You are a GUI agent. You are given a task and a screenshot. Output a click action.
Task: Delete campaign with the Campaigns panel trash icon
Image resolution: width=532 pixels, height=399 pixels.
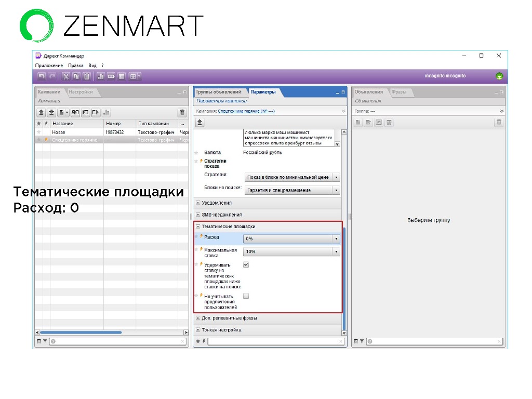pyautogui.click(x=182, y=112)
